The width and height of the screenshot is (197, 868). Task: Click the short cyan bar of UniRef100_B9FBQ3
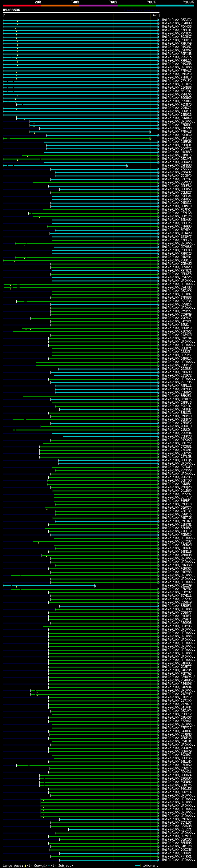point(66,165)
